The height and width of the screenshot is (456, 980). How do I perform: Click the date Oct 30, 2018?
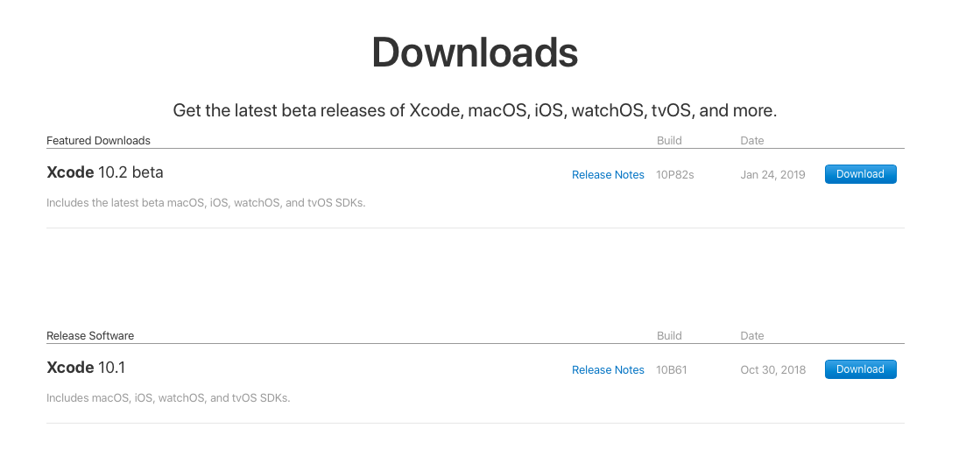point(773,370)
